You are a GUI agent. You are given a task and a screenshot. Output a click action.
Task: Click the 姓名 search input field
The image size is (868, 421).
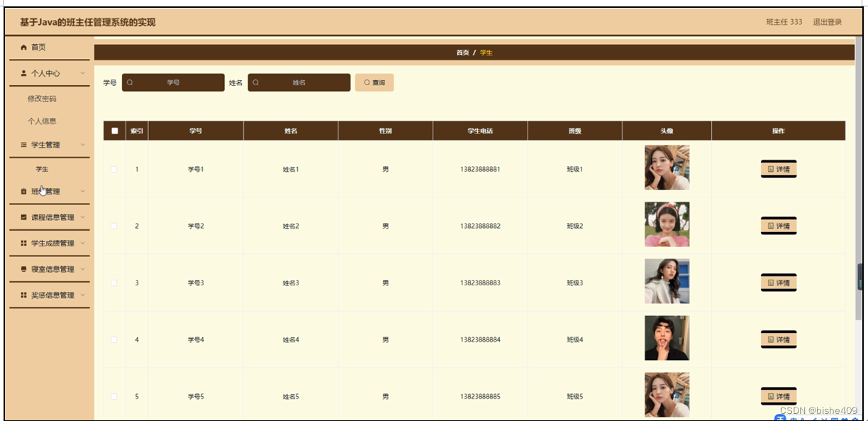[299, 82]
